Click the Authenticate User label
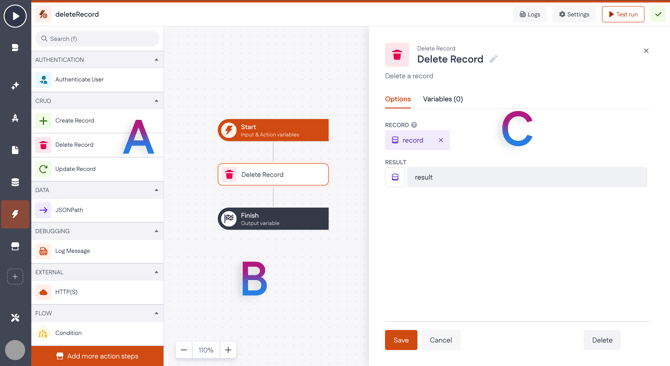 click(x=79, y=79)
